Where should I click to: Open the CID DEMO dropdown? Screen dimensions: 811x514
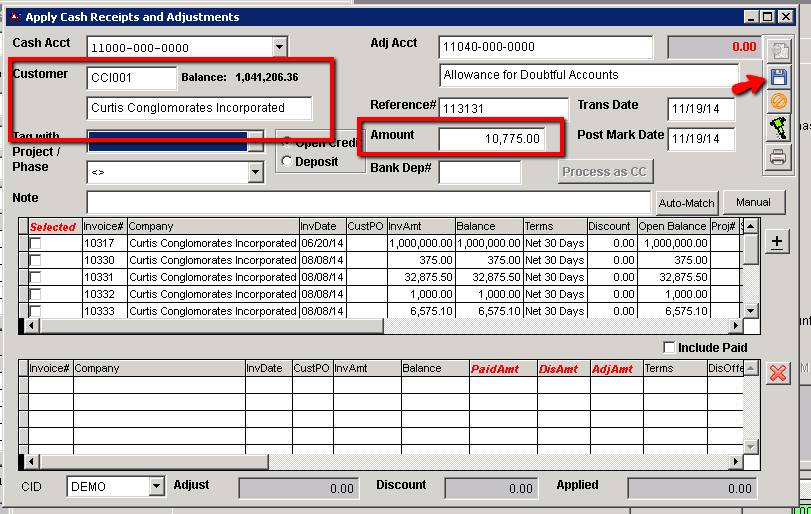(155, 487)
